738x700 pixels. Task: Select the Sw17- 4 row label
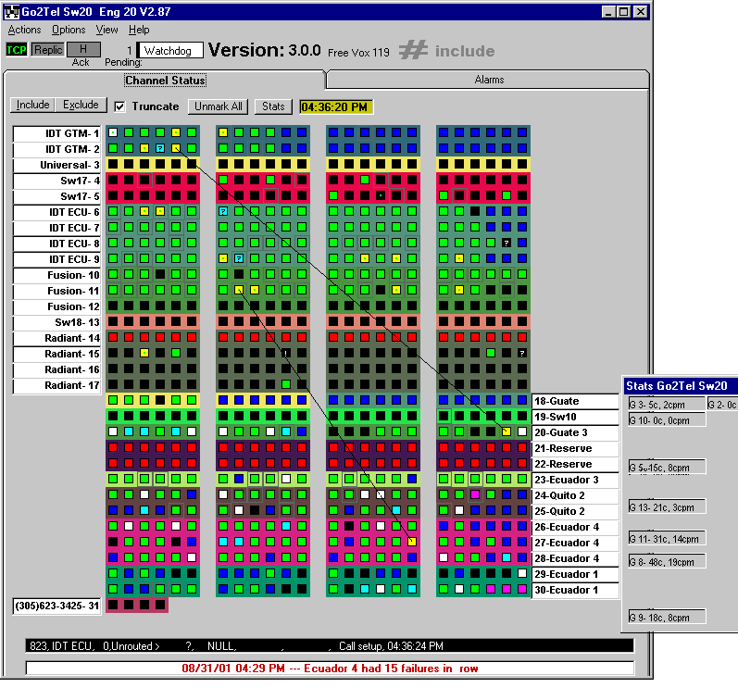pos(57,181)
